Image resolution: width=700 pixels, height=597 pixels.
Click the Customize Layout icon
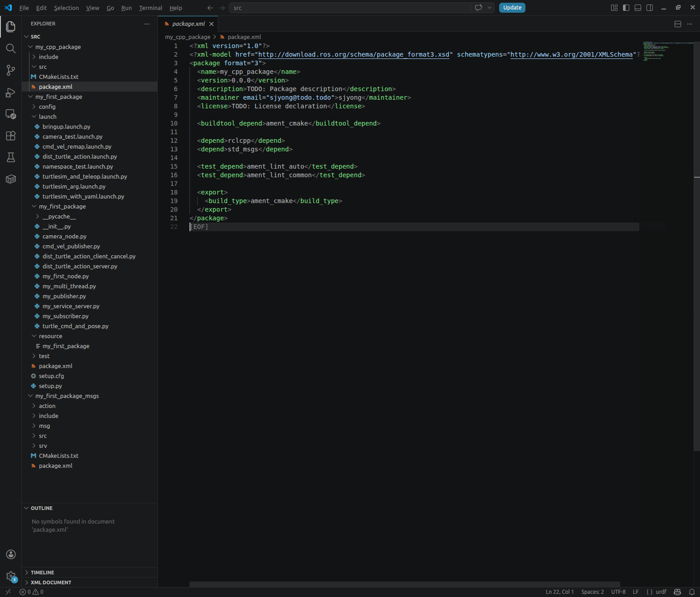[614, 8]
